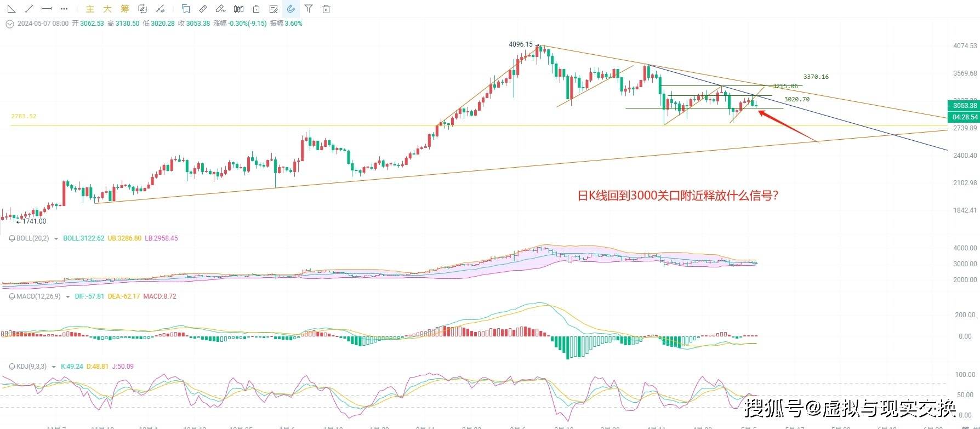Click the MACD indicator alert bell
The image size is (980, 429).
12,296
